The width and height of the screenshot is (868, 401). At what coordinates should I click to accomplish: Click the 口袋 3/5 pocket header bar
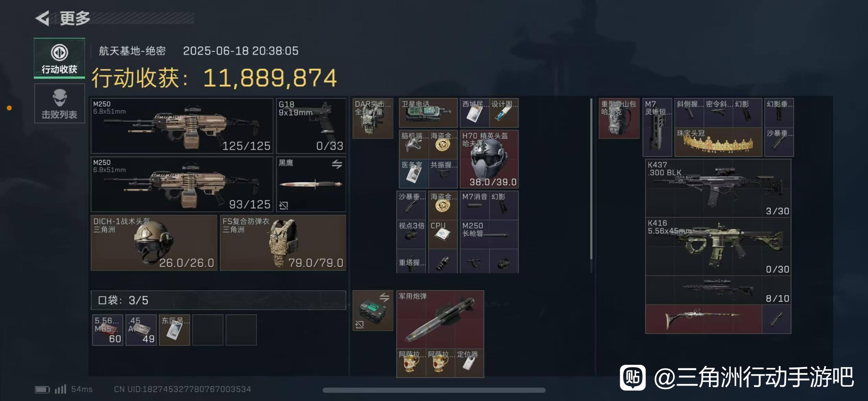click(x=218, y=300)
